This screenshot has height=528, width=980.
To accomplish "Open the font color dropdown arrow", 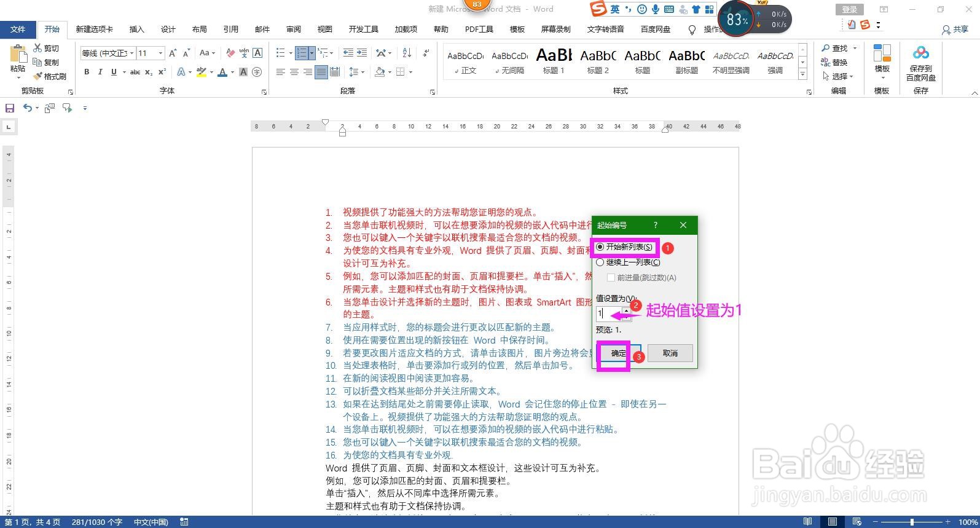I will [232, 72].
